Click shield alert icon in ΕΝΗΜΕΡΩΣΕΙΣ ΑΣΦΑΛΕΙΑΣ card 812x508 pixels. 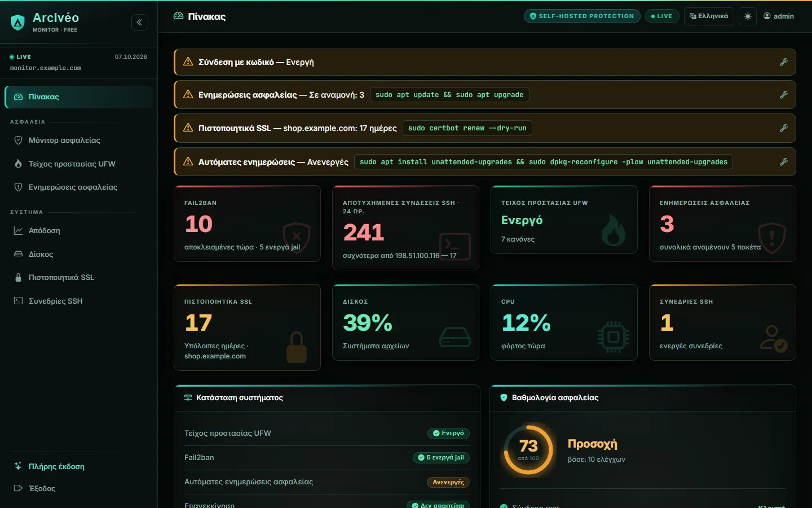pos(772,238)
